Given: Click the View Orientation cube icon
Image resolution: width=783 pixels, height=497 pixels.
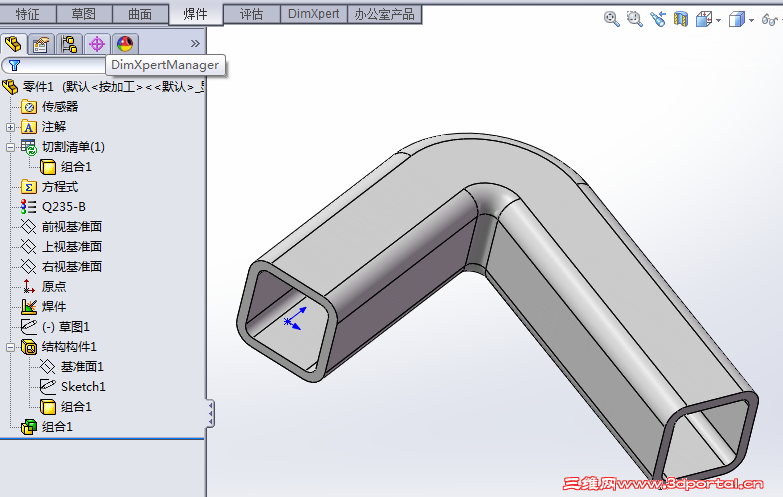Looking at the screenshot, I should point(704,19).
